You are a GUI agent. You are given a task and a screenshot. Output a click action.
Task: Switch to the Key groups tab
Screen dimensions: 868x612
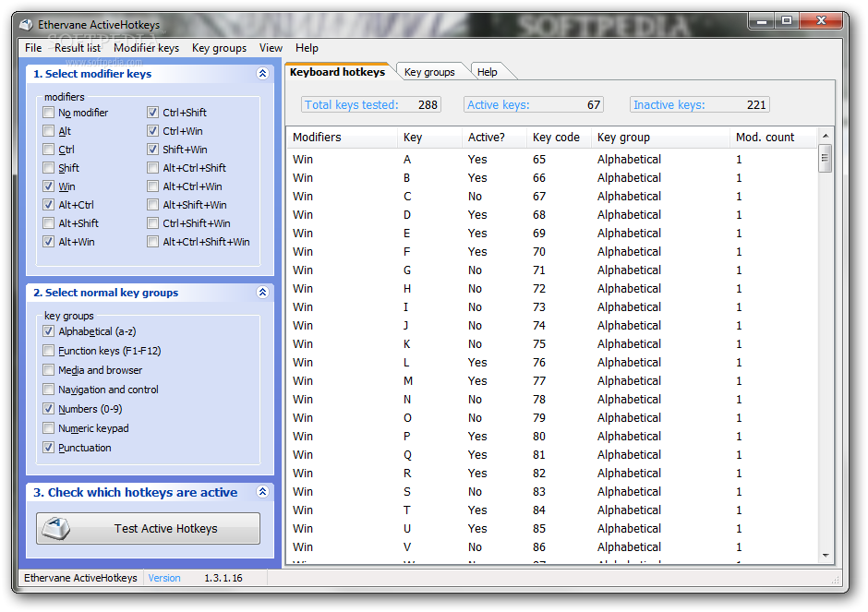pyautogui.click(x=429, y=72)
